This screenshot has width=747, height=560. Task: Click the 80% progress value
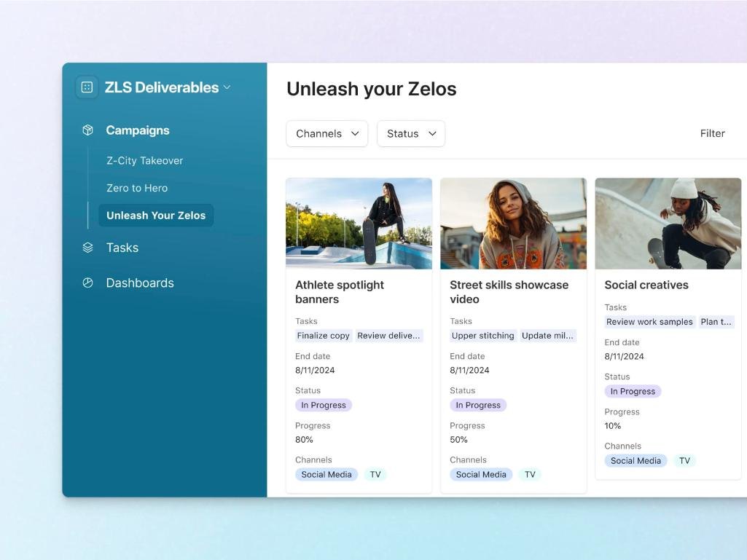point(304,440)
